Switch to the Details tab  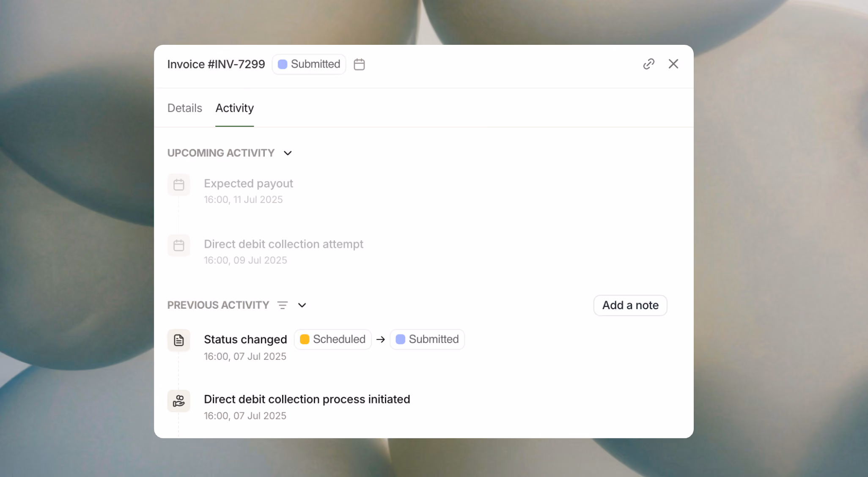185,108
